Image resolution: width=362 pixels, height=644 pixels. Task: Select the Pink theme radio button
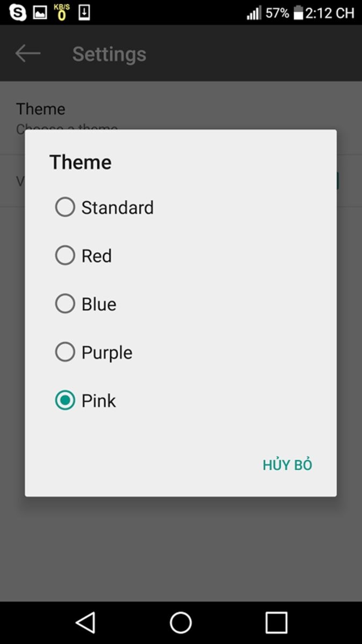[x=65, y=400]
